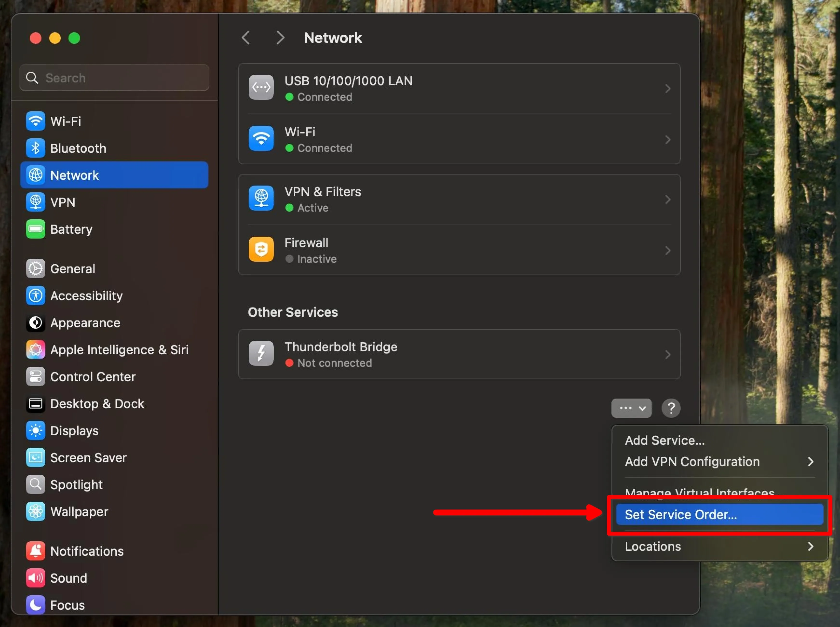
Task: Navigate back using the back arrow
Action: coord(246,38)
